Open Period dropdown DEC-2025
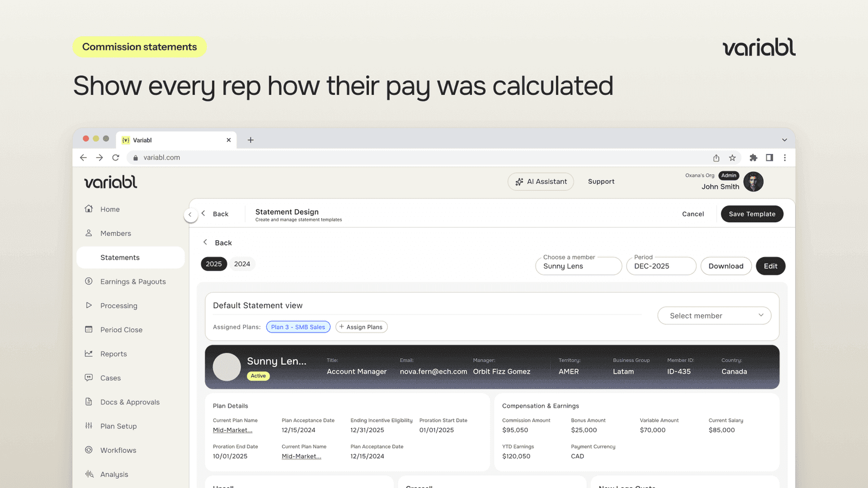 click(x=661, y=266)
